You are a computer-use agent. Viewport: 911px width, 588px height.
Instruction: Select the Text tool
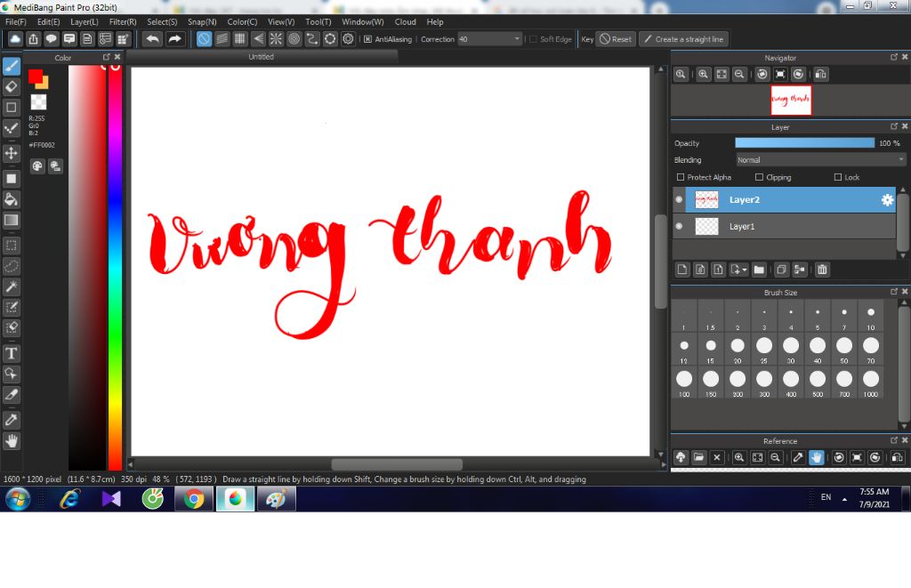click(11, 353)
